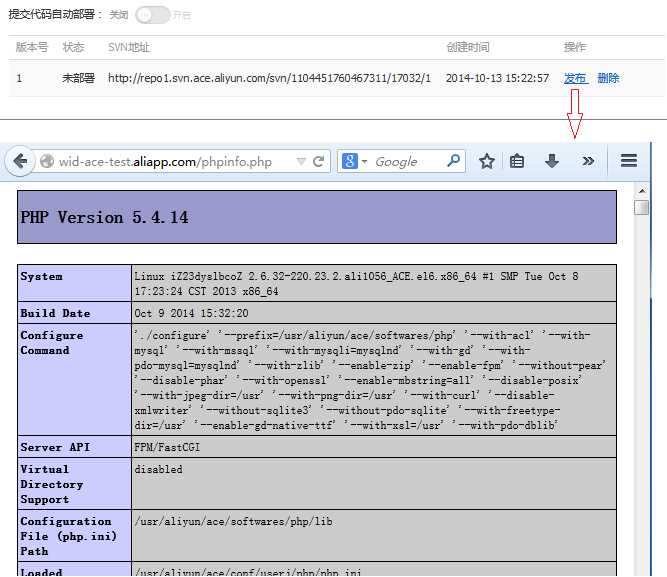Click the Server API row label
Viewport: 667px width, 577px height.
pyautogui.click(x=55, y=447)
